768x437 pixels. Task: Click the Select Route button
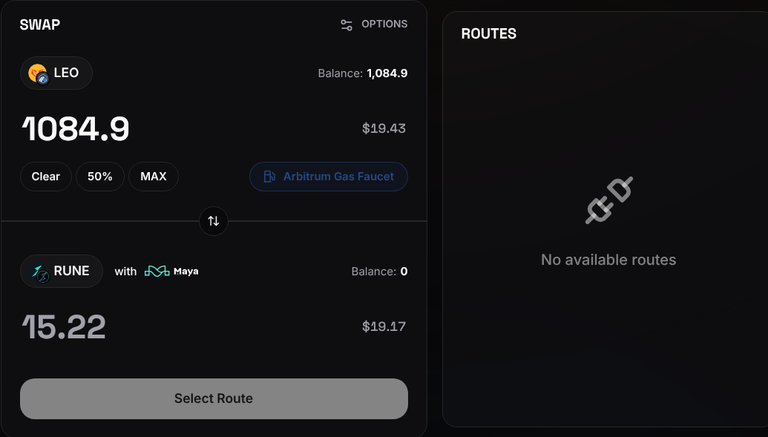214,398
